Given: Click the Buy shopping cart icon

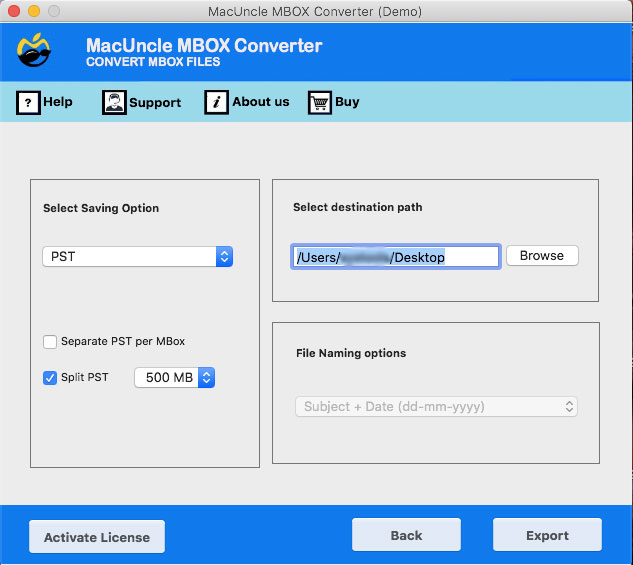Looking at the screenshot, I should point(319,102).
